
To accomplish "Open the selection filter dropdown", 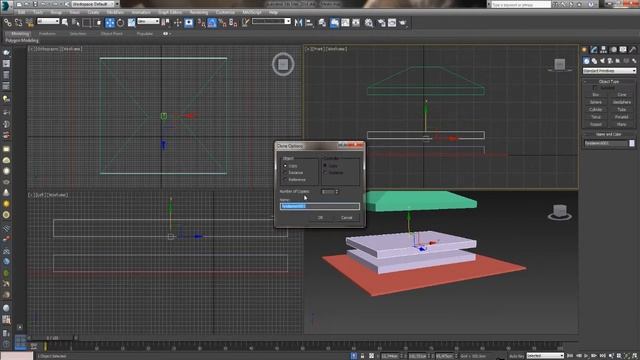I will click(48, 21).
